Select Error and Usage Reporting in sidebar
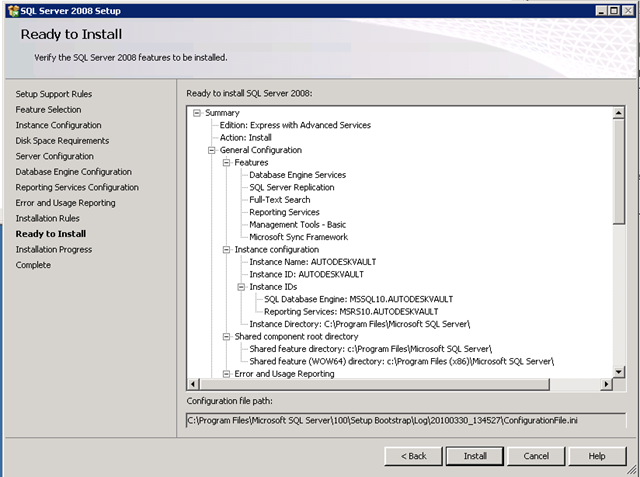This screenshot has width=640, height=477. click(65, 202)
